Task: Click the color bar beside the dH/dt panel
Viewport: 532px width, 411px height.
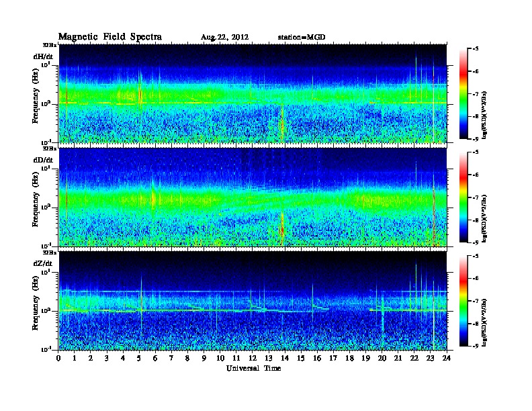Action: point(463,94)
